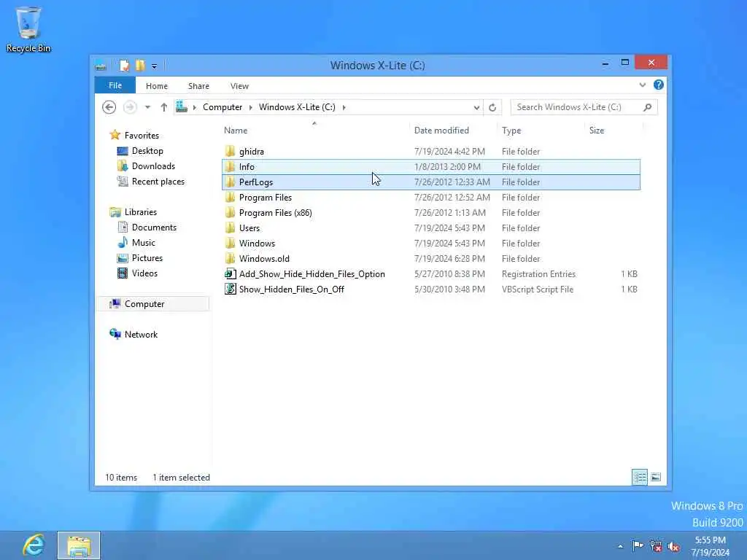The width and height of the screenshot is (747, 560).
Task: Switch to Large icons view in status bar
Action: 656,477
